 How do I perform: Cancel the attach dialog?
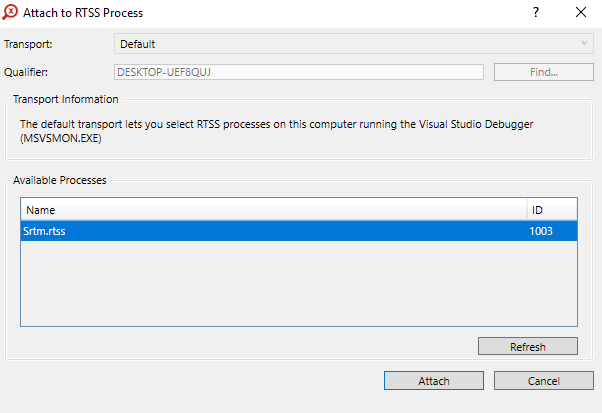[x=543, y=381]
